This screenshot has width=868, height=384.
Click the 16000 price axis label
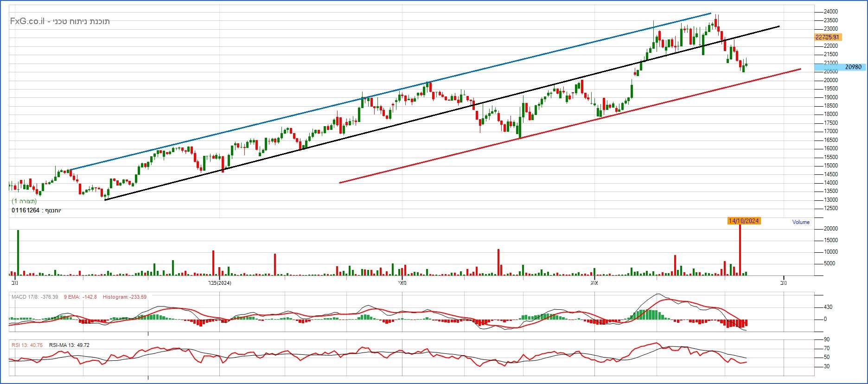click(830, 148)
